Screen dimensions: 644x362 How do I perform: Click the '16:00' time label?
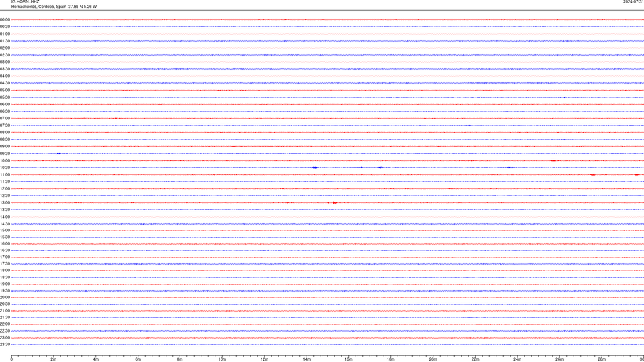tap(5, 244)
